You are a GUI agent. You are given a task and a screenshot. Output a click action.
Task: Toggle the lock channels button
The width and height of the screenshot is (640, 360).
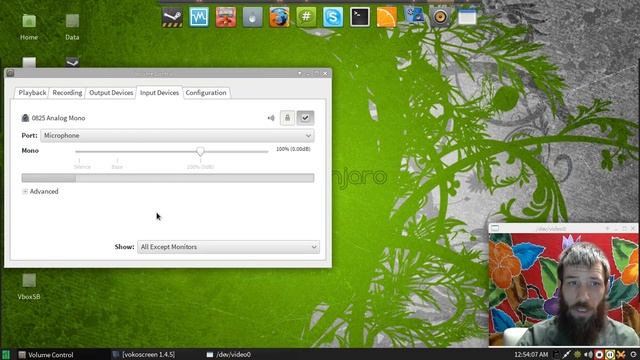tap(287, 118)
